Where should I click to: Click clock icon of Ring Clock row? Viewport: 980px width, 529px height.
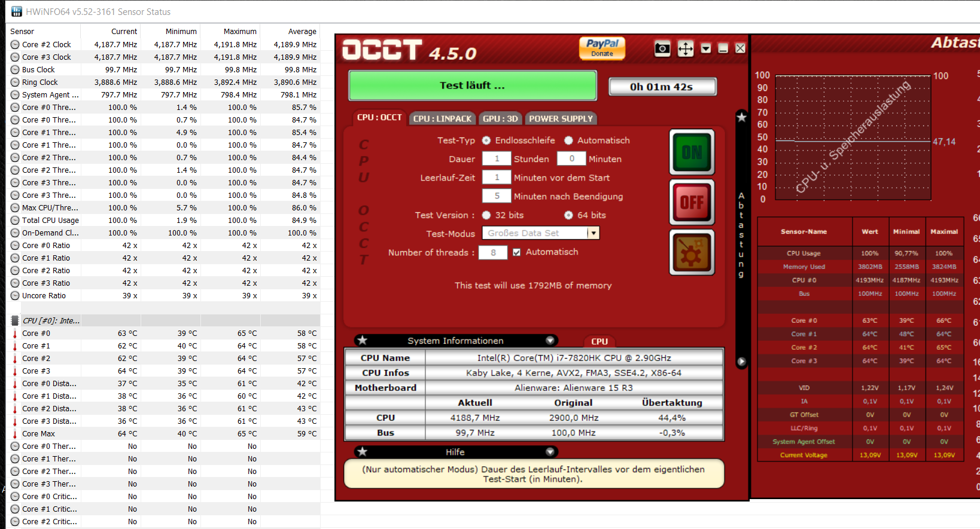tap(15, 82)
